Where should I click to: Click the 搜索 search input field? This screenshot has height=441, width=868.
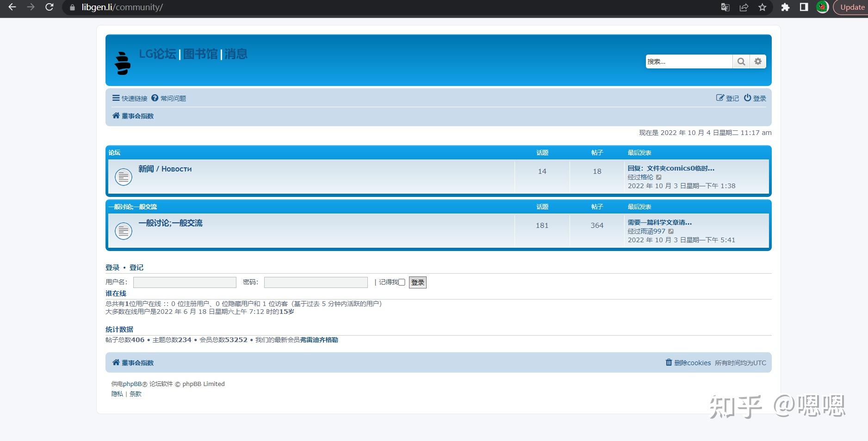(689, 61)
